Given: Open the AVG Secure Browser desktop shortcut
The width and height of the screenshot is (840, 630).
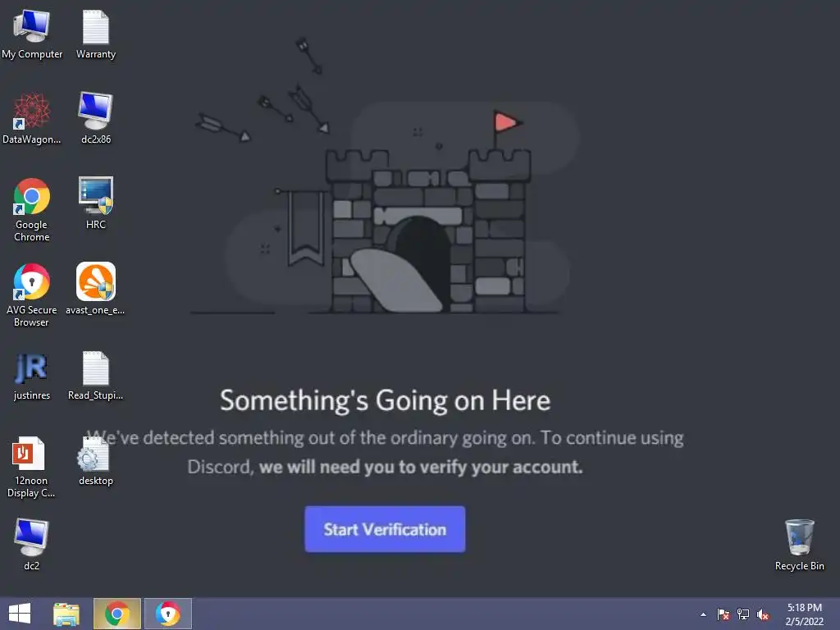Looking at the screenshot, I should pyautogui.click(x=32, y=295).
